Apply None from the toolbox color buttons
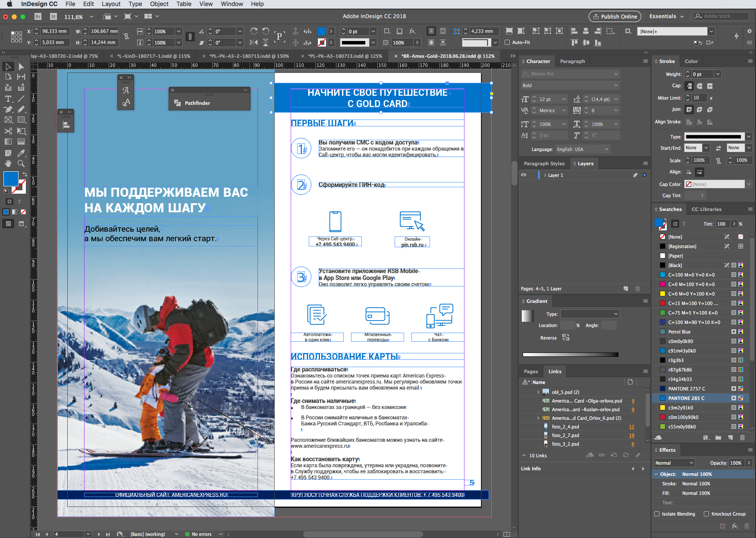Image resolution: width=756 pixels, height=538 pixels. (x=23, y=212)
